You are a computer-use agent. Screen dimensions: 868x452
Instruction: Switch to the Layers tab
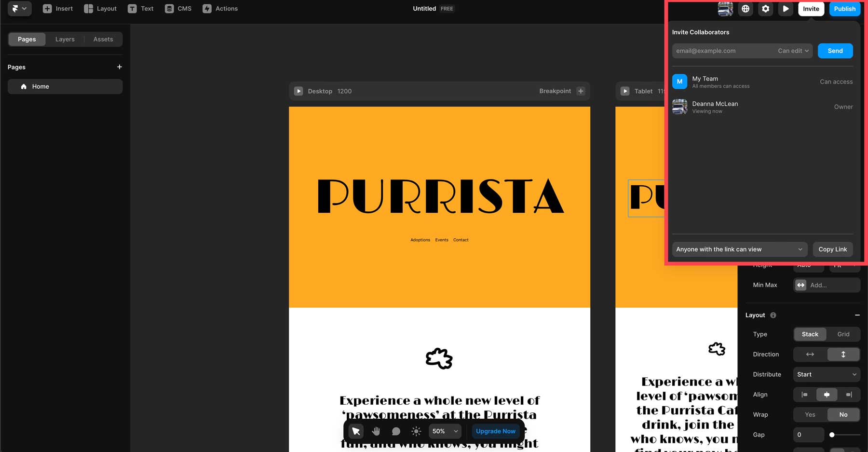(65, 39)
